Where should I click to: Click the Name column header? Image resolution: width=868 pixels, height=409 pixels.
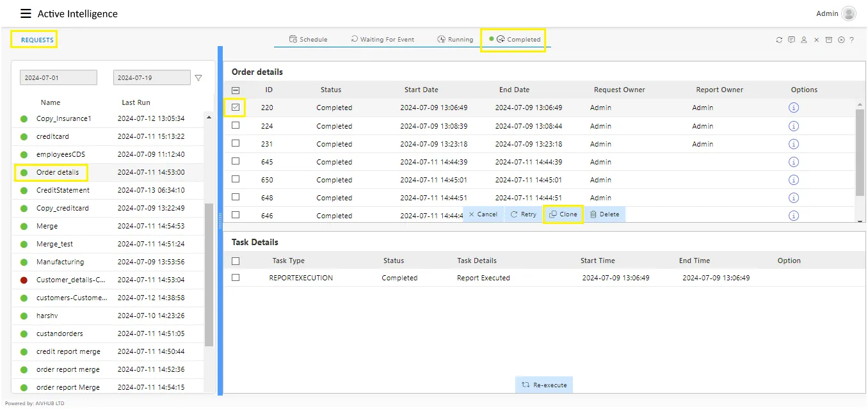51,102
